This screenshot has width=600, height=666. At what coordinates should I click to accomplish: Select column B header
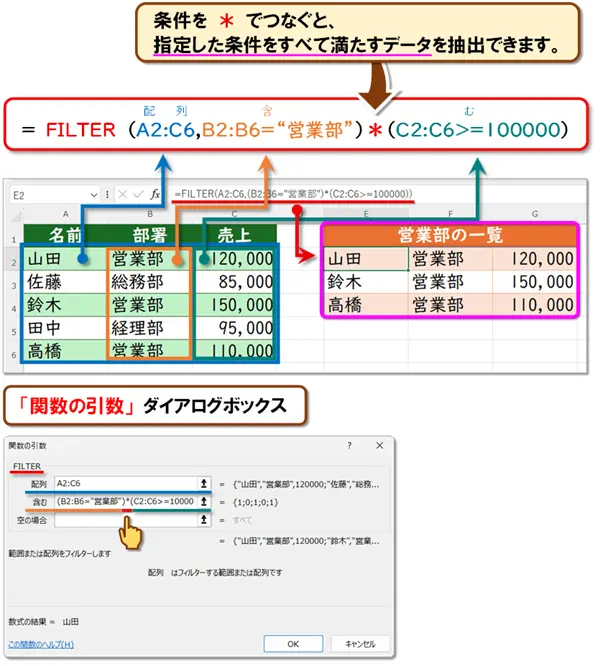click(150, 214)
